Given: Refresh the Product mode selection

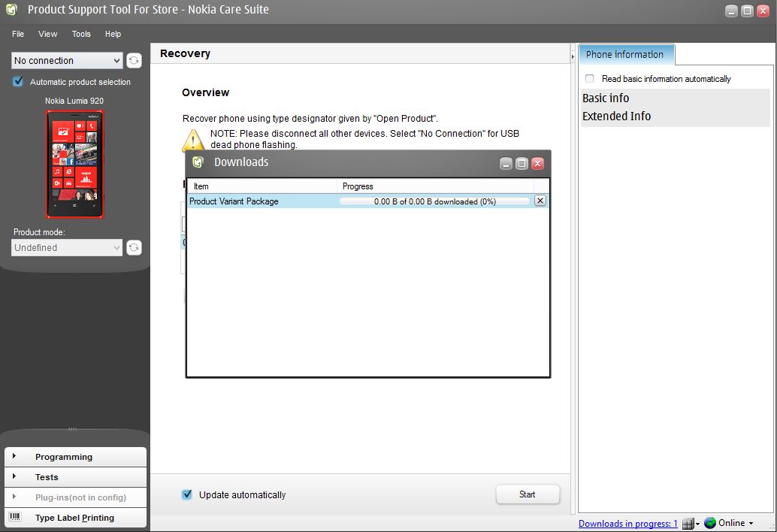Looking at the screenshot, I should (134, 248).
